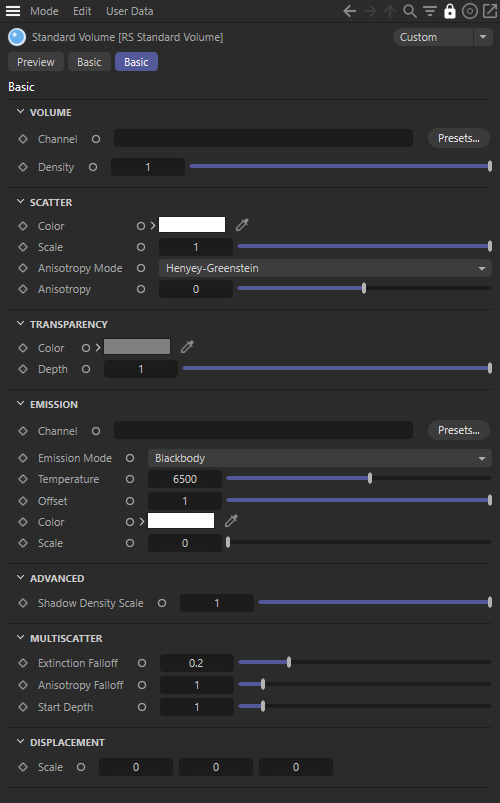Click the new Attribute Manager window icon
The width and height of the screenshot is (500, 803).
490,11
